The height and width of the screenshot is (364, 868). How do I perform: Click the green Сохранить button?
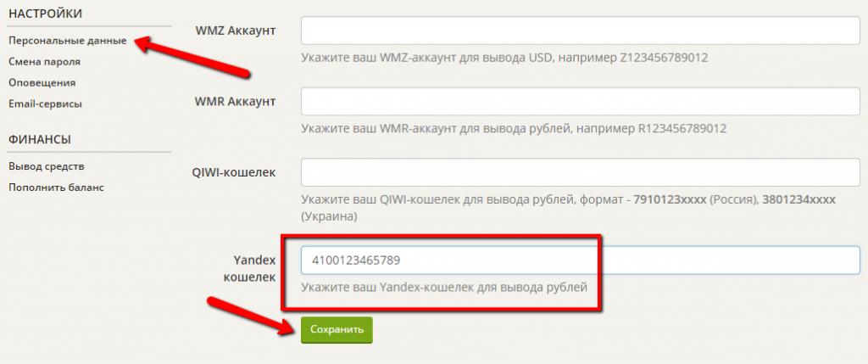(337, 330)
